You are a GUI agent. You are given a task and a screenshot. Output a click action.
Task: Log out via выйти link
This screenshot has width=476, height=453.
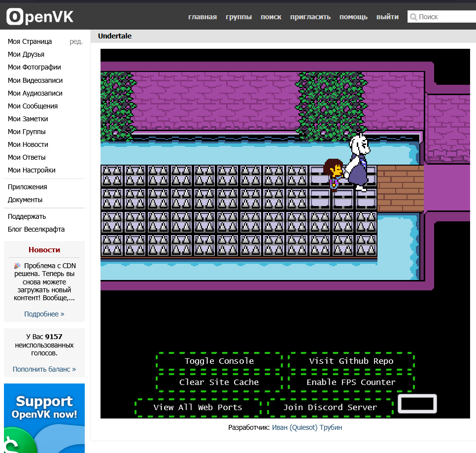387,17
